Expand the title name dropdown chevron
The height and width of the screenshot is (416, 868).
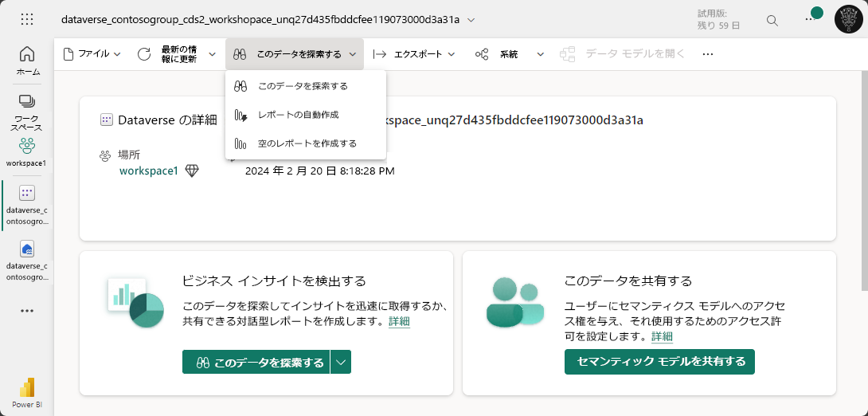pos(471,20)
